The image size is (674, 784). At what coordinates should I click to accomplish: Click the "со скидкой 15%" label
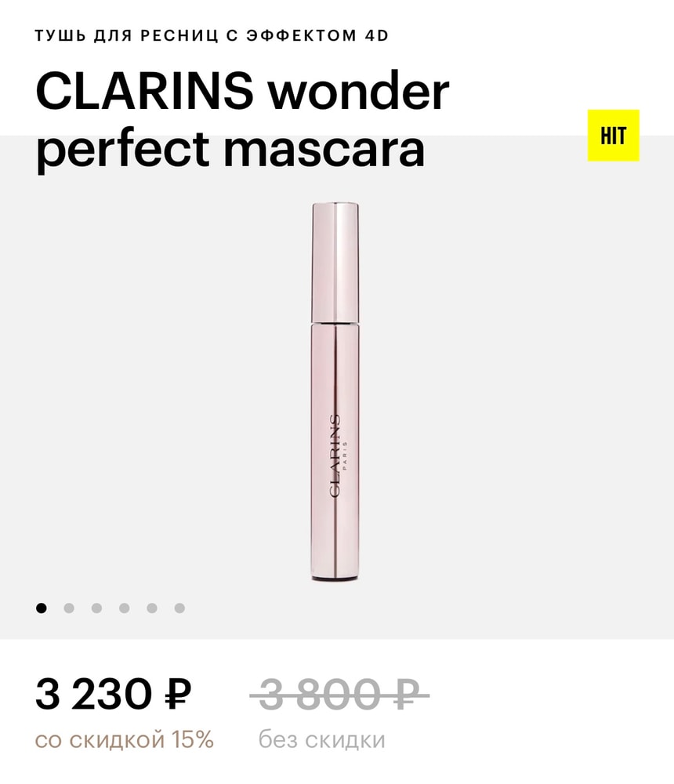(x=124, y=739)
